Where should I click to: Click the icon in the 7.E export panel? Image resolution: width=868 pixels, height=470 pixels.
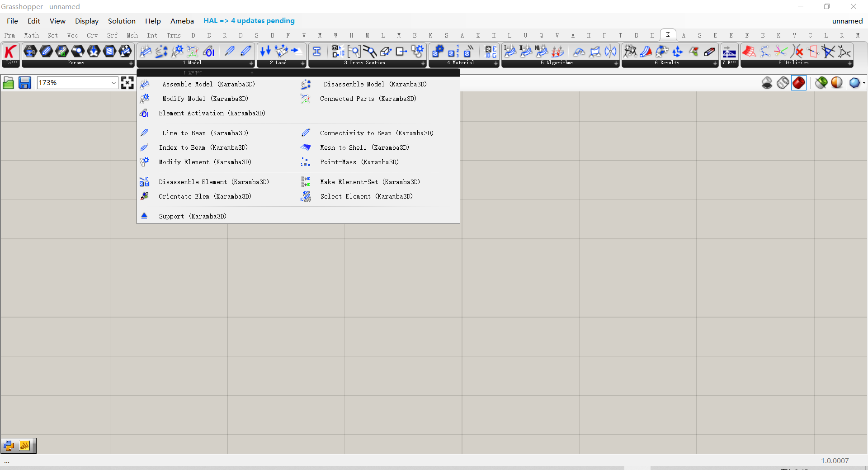729,52
